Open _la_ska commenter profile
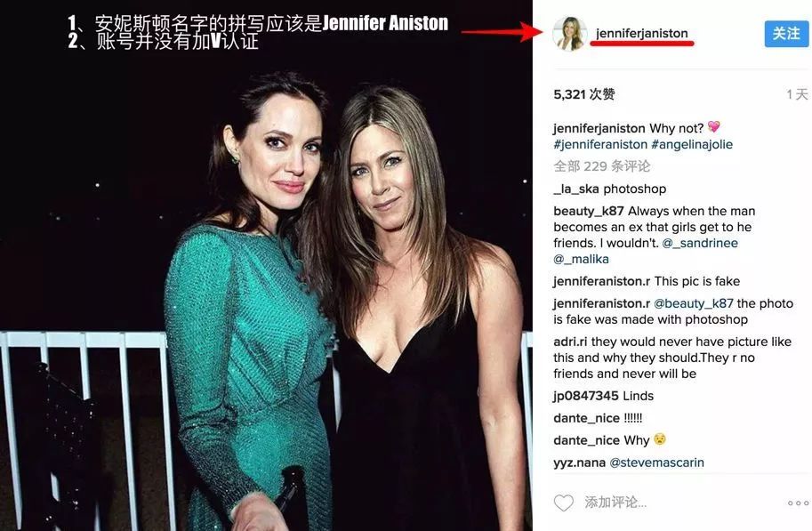The width and height of the screenshot is (812, 531). pos(576,189)
